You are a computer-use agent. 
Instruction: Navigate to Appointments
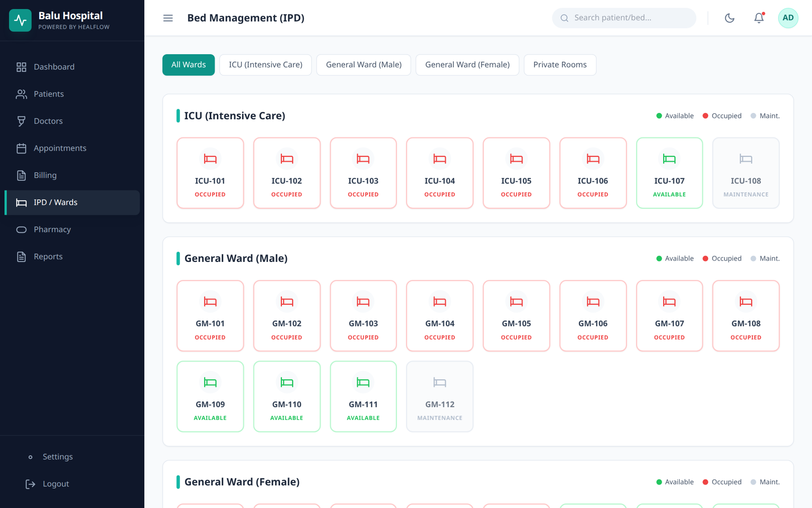(72, 148)
